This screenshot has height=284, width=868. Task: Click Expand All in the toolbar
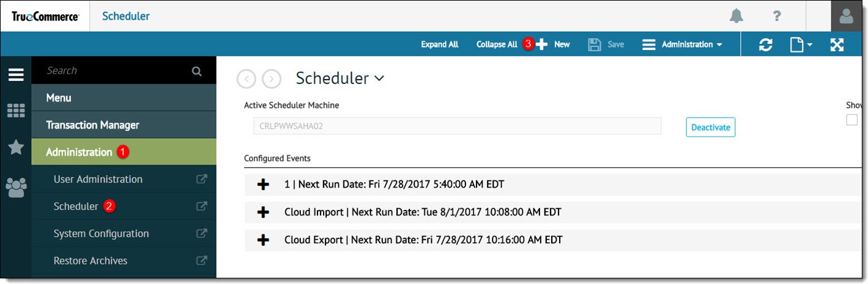click(439, 45)
